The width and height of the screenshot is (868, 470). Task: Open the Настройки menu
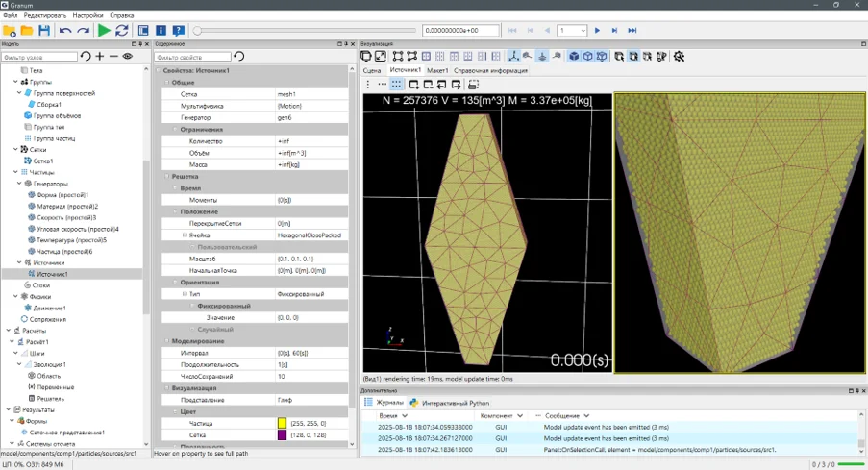coord(87,15)
